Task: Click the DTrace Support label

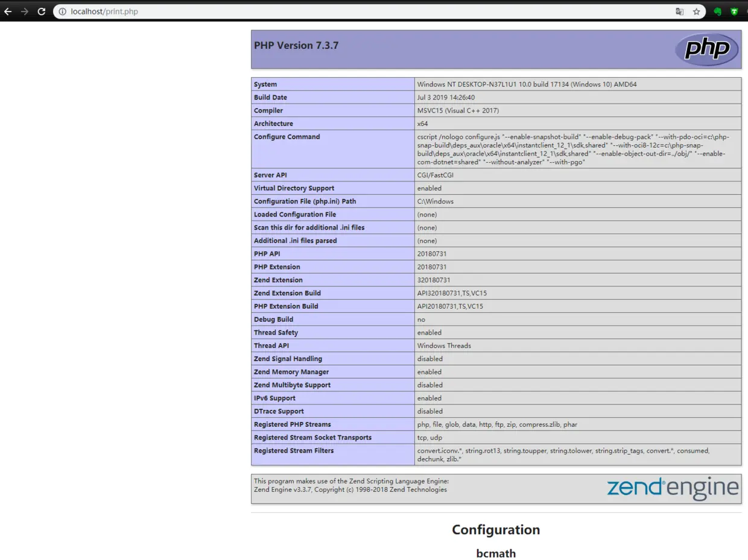Action: (279, 411)
